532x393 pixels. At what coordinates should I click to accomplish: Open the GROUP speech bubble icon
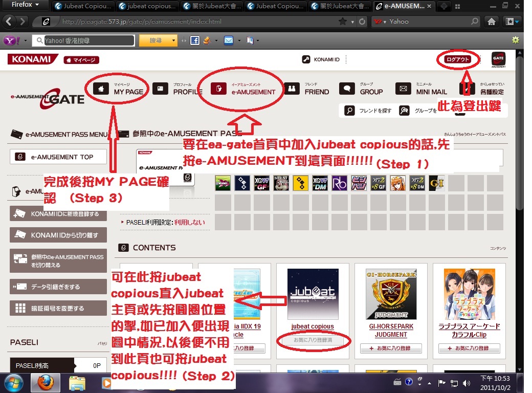pos(347,89)
